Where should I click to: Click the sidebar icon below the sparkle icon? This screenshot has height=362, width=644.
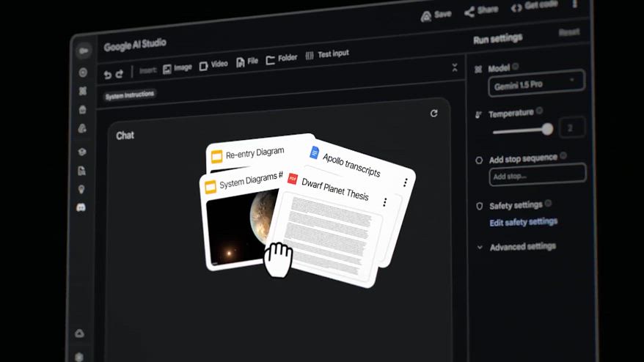[83, 110]
